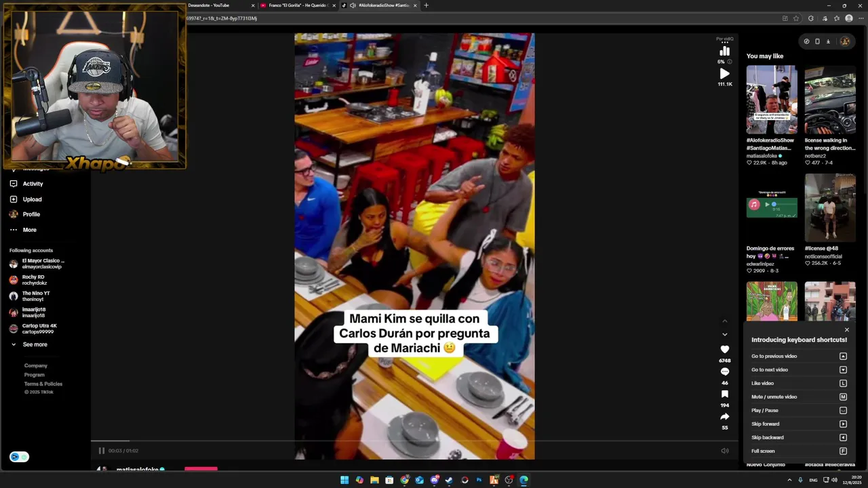Open vidIQ bar chart stats icon
The height and width of the screenshot is (488, 868).
coord(724,51)
